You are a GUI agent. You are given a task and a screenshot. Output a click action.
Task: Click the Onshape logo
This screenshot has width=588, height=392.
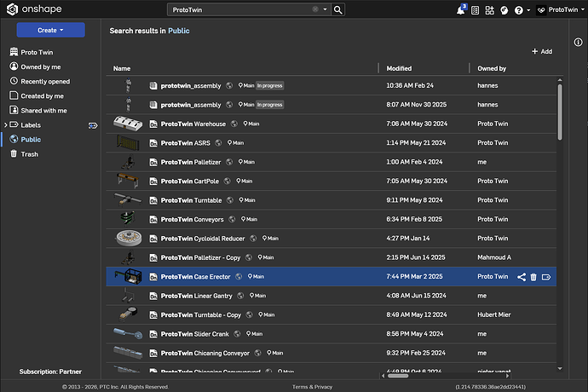coord(34,9)
